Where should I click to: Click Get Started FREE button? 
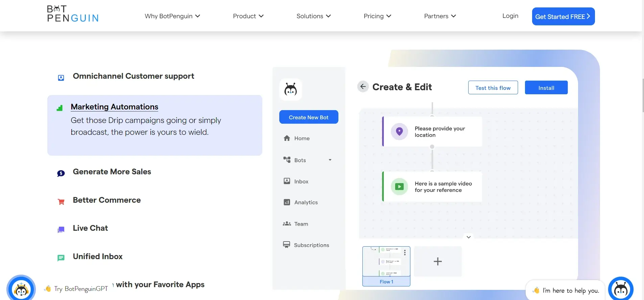click(x=563, y=16)
